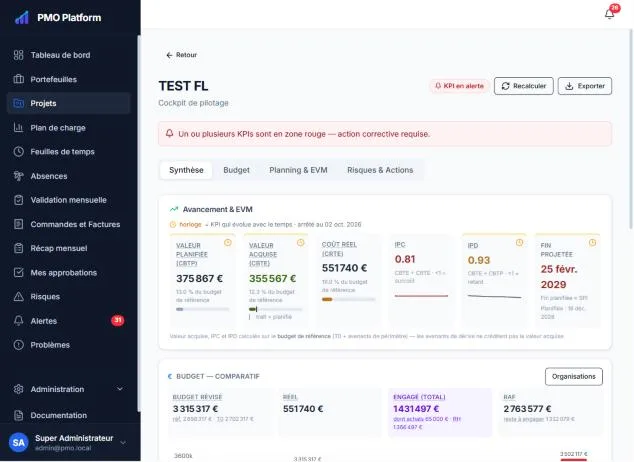Click the TEST FL project title
Image resolution: width=634 pixels, height=462 pixels.
tap(183, 86)
